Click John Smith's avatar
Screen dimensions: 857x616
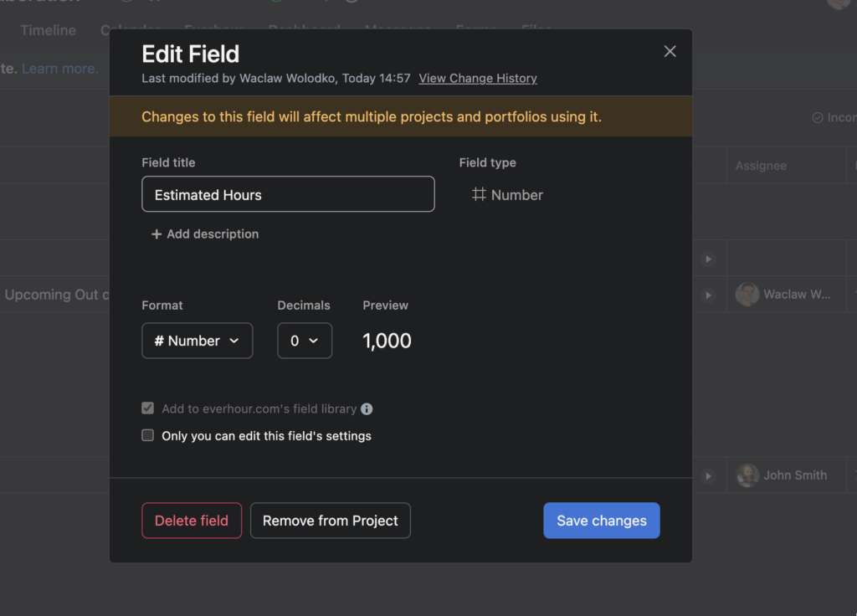click(x=747, y=475)
